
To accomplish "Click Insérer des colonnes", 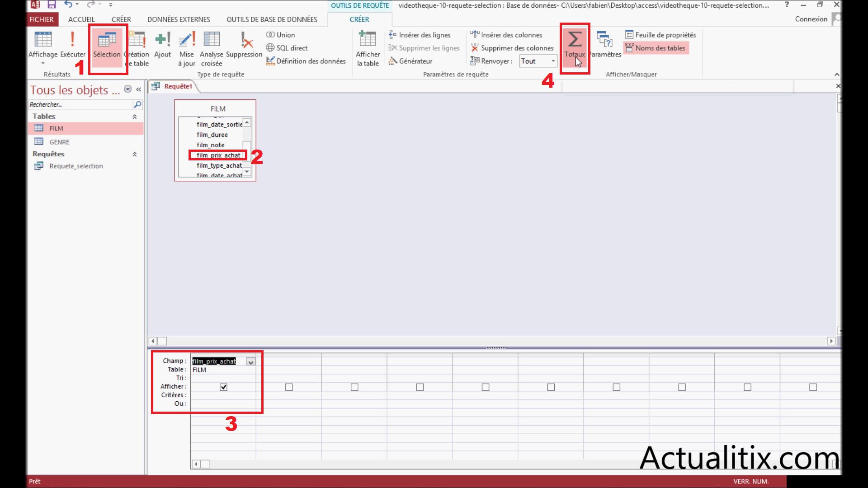I will coord(506,35).
